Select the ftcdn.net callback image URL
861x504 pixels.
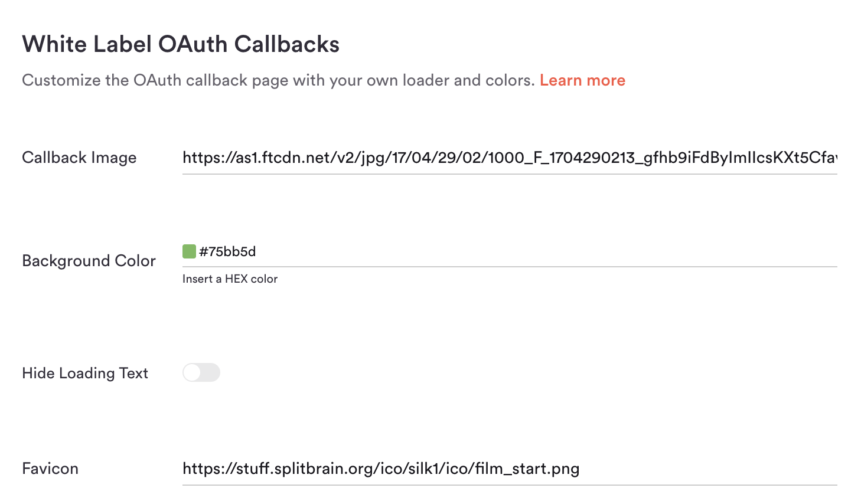click(413, 157)
